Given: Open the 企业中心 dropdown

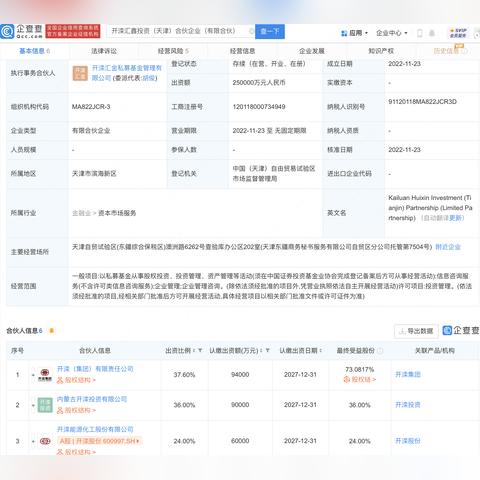Looking at the screenshot, I should tap(392, 33).
